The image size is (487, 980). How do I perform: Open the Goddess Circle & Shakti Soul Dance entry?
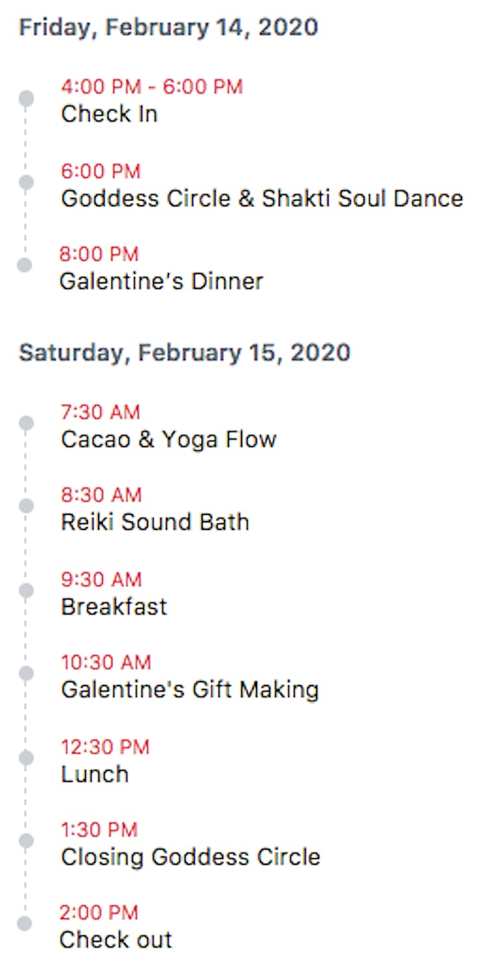262,199
